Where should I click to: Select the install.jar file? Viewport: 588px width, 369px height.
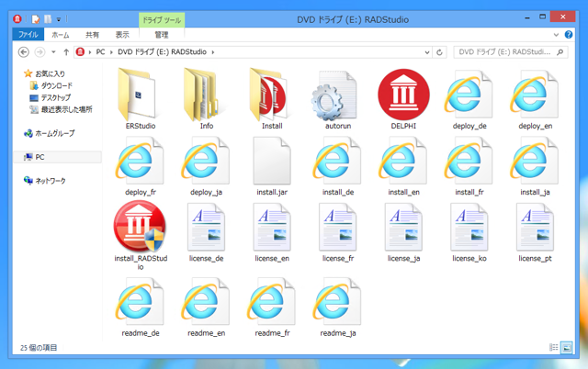tap(272, 165)
